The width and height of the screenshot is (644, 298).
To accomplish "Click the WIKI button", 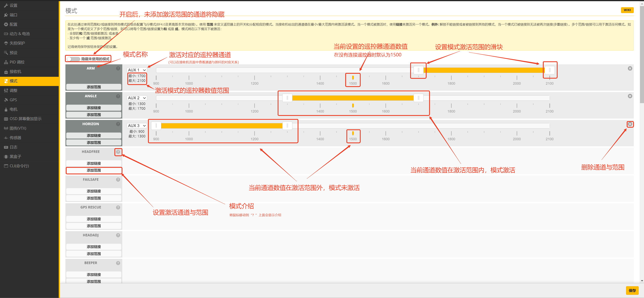I will 627,10.
